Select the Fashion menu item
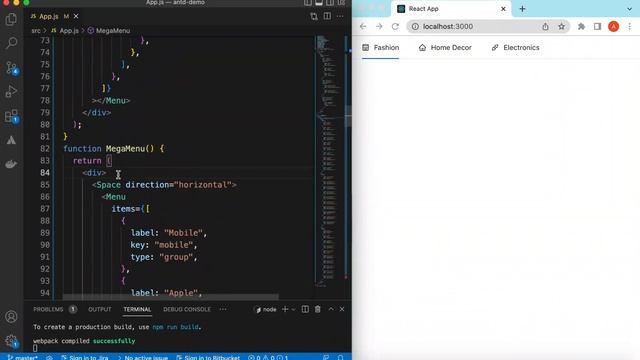The image size is (640, 360). (x=380, y=48)
